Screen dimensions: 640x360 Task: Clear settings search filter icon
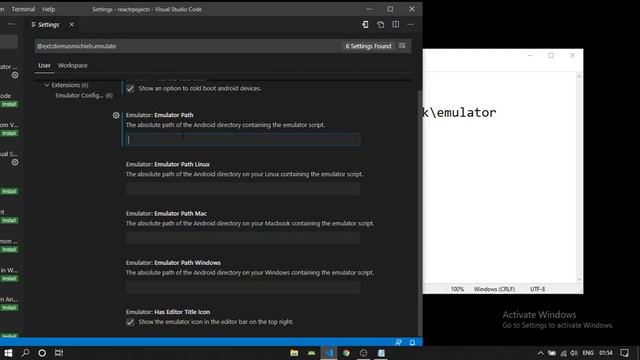[x=402, y=46]
